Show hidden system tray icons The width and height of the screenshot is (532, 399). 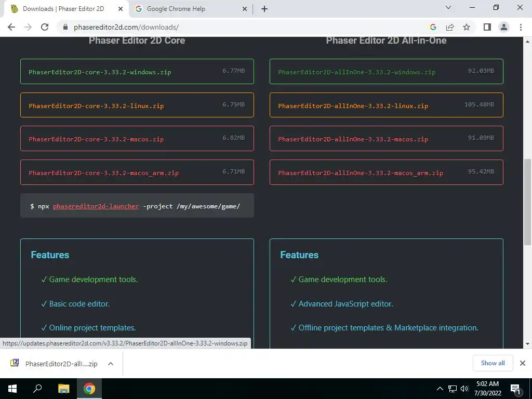pyautogui.click(x=440, y=389)
